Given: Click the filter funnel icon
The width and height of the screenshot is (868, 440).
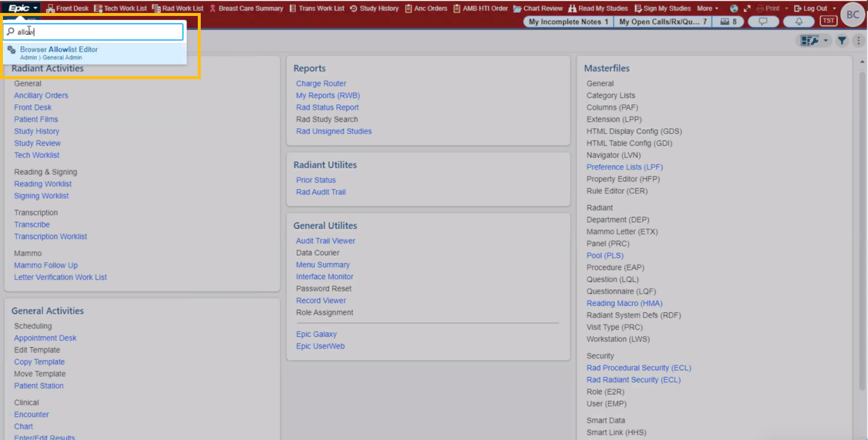Looking at the screenshot, I should click(842, 40).
